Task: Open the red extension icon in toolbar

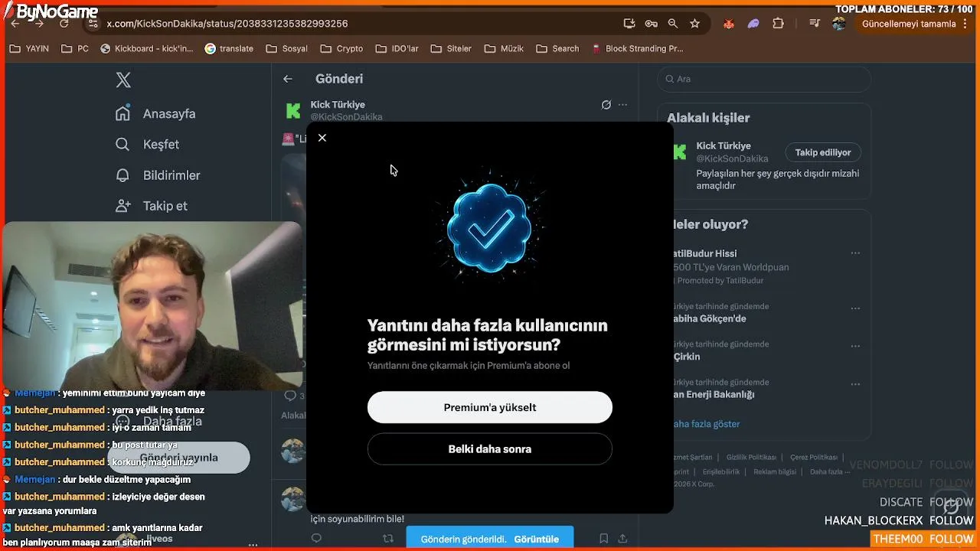Action: [x=729, y=24]
